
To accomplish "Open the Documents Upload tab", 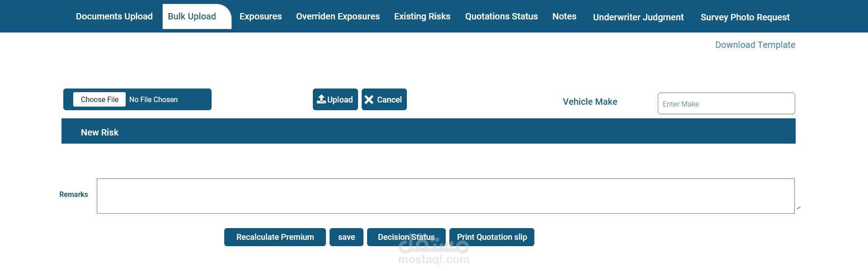I will [x=114, y=17].
